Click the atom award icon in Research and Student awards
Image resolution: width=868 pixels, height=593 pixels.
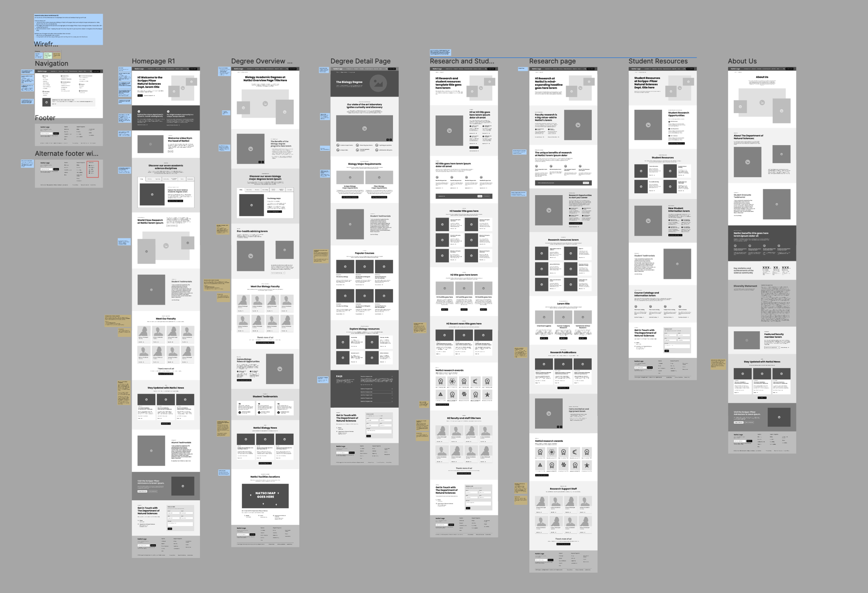(452, 381)
